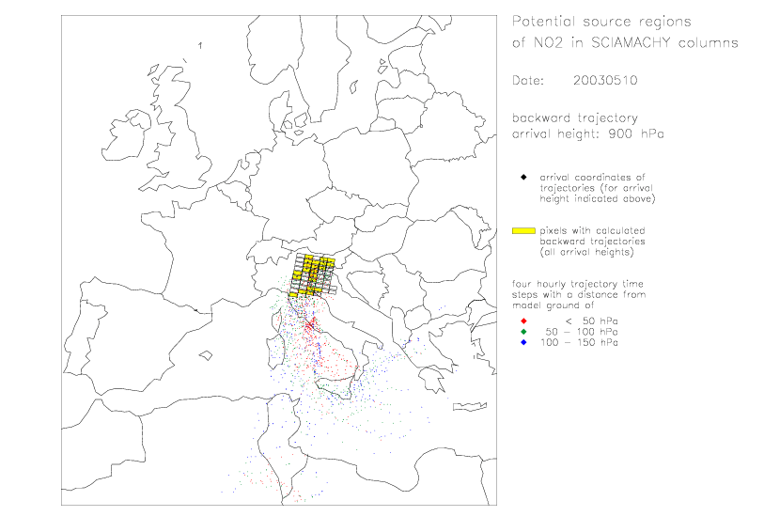The image size is (764, 532).
Task: Click the yellow pixel grid over northern Italy
Action: pyautogui.click(x=314, y=274)
